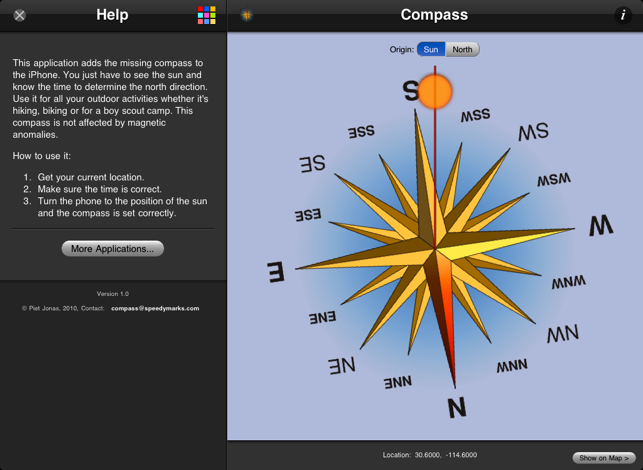The image size is (643, 470).
Task: Open the colorful grid applications icon
Action: point(206,15)
